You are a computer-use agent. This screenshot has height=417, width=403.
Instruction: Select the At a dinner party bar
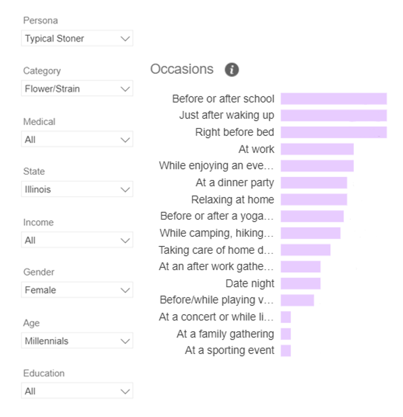pos(314,183)
